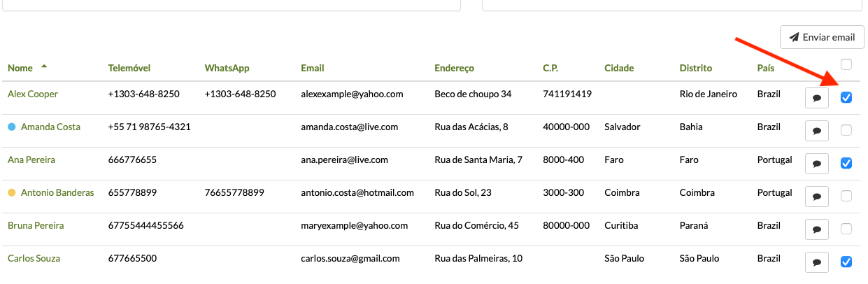Sort table by Cidade column header
This screenshot has width=868, height=284.
click(619, 69)
